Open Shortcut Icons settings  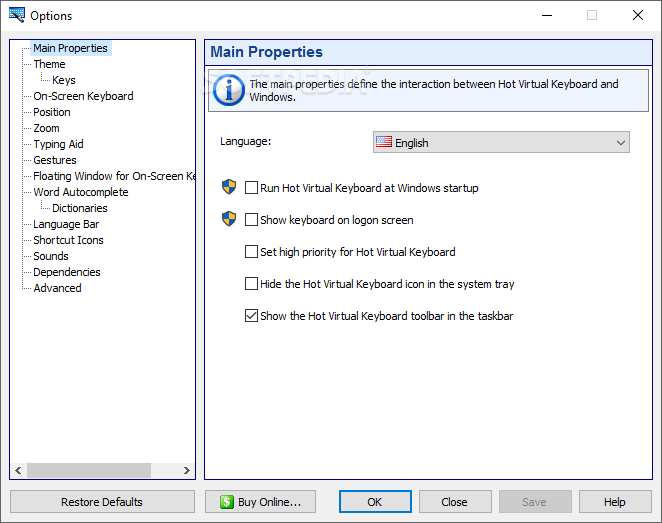[x=68, y=240]
